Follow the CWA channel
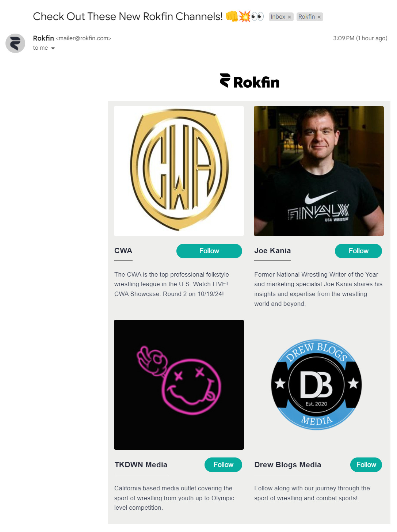This screenshot has height=532, width=397. pos(209,251)
